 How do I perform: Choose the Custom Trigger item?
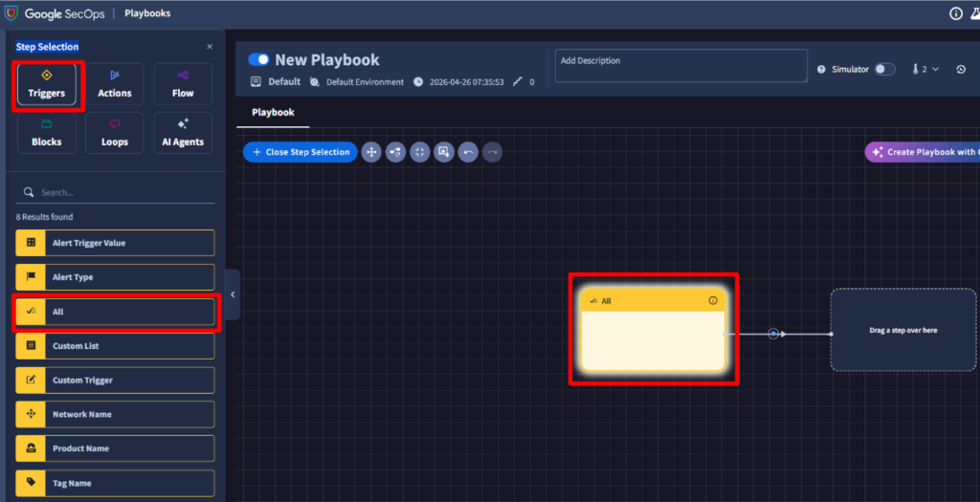click(115, 380)
